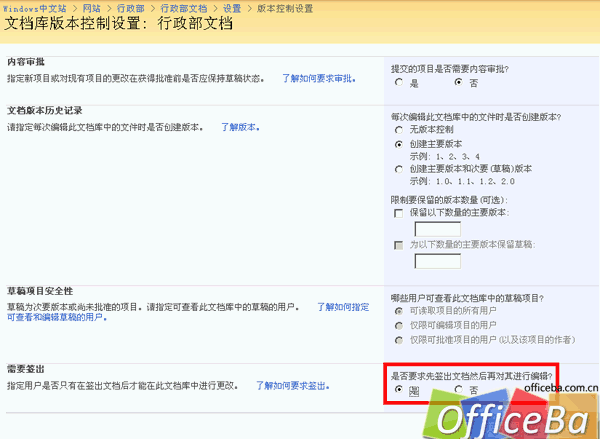Open the 了解版本 help link

pos(241,127)
